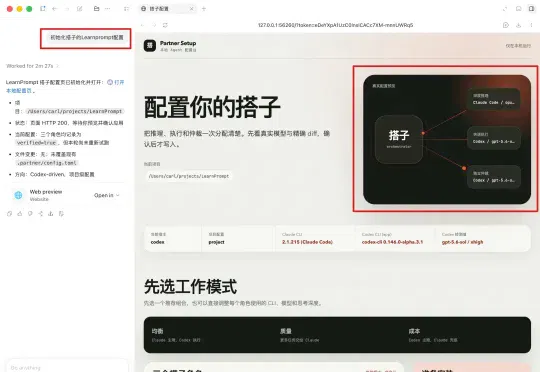The height and width of the screenshot is (372, 540).
Task: Click the 搭子 orchestrator node in diagram
Action: (399, 139)
